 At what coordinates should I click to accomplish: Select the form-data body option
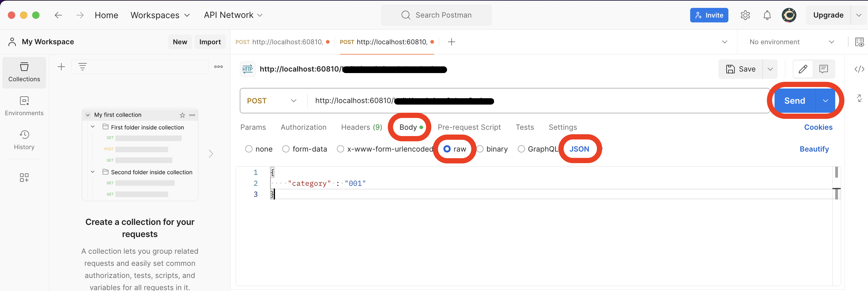[x=286, y=149]
